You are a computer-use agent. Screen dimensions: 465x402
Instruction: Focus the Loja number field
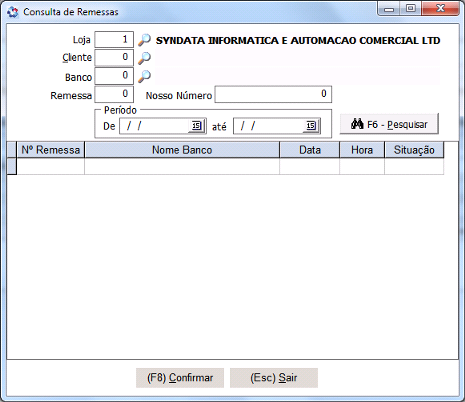click(x=114, y=40)
